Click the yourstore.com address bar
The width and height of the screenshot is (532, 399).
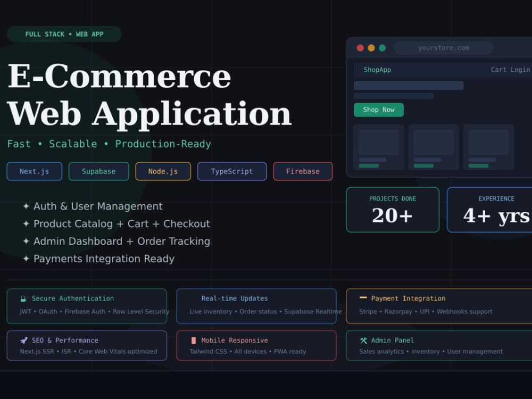(444, 48)
